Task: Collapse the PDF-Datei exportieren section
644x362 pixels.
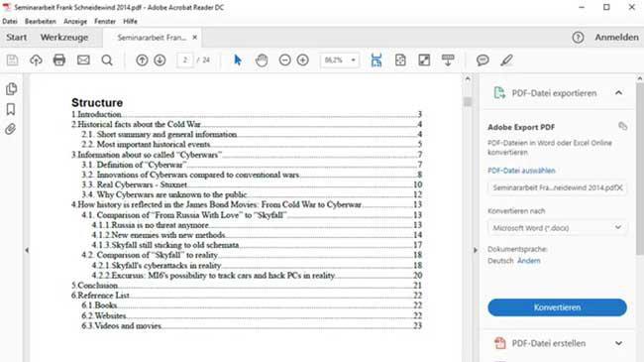Action: (618, 93)
